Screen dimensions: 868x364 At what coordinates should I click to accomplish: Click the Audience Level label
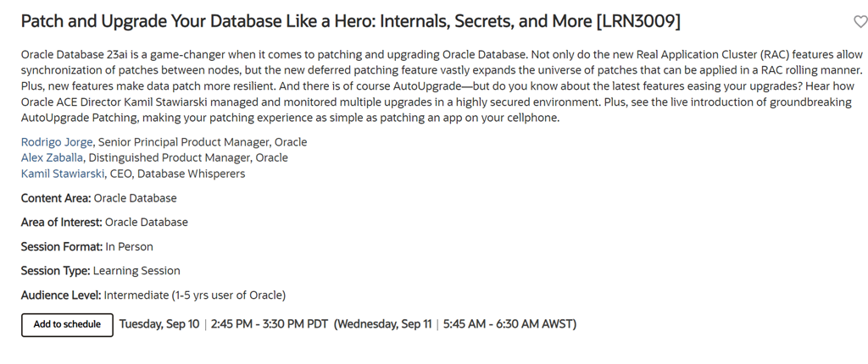(x=60, y=295)
